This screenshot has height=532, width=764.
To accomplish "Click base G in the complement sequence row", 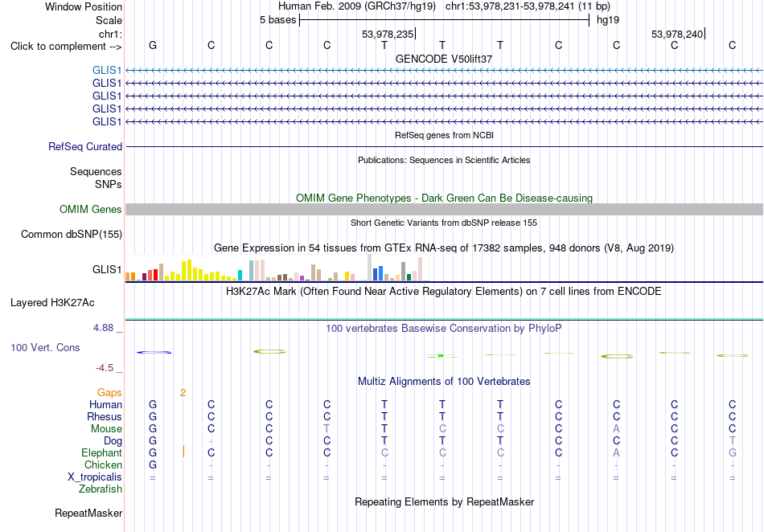I will pyautogui.click(x=153, y=45).
